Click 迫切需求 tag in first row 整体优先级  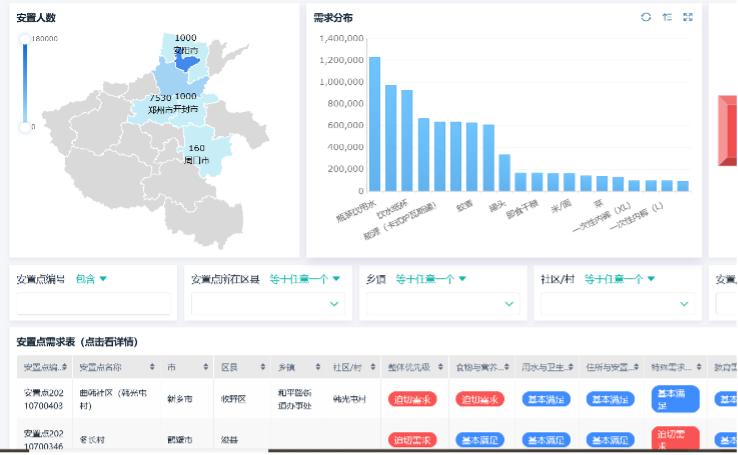(412, 399)
